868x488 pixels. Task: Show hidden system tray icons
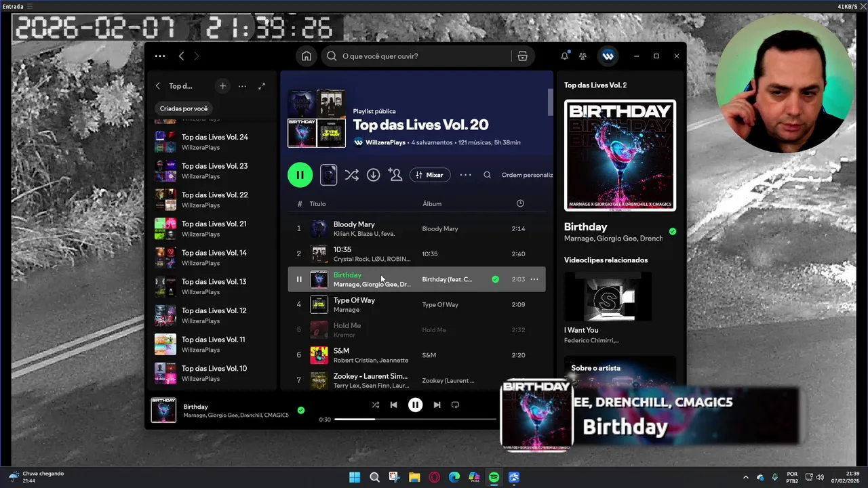(746, 477)
